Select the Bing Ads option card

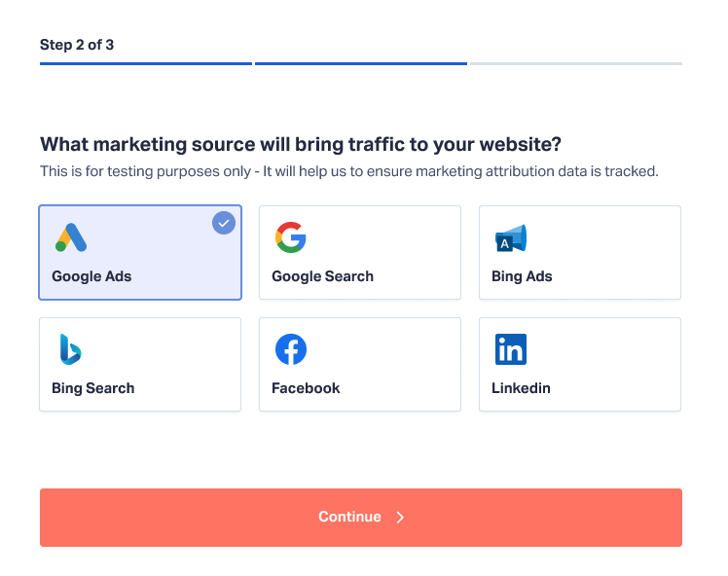pyautogui.click(x=580, y=253)
